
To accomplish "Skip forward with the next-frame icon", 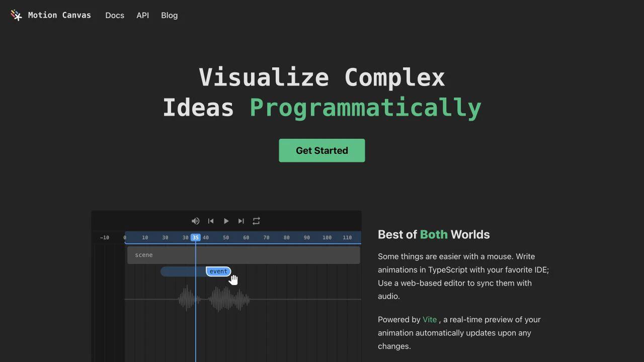I will coord(241,221).
